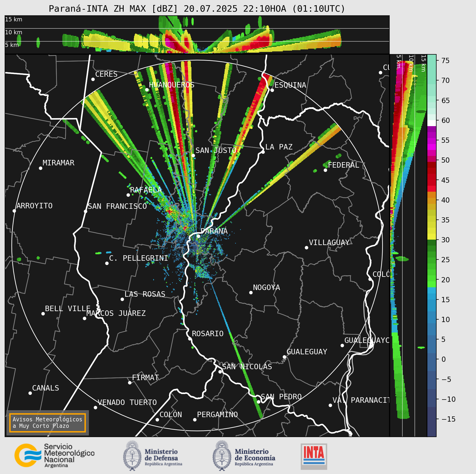Viewport: 476px width, 474px height.
Task: Open the Avisos Meteorológicos a Muy Corto Plazo box
Action: pyautogui.click(x=47, y=423)
